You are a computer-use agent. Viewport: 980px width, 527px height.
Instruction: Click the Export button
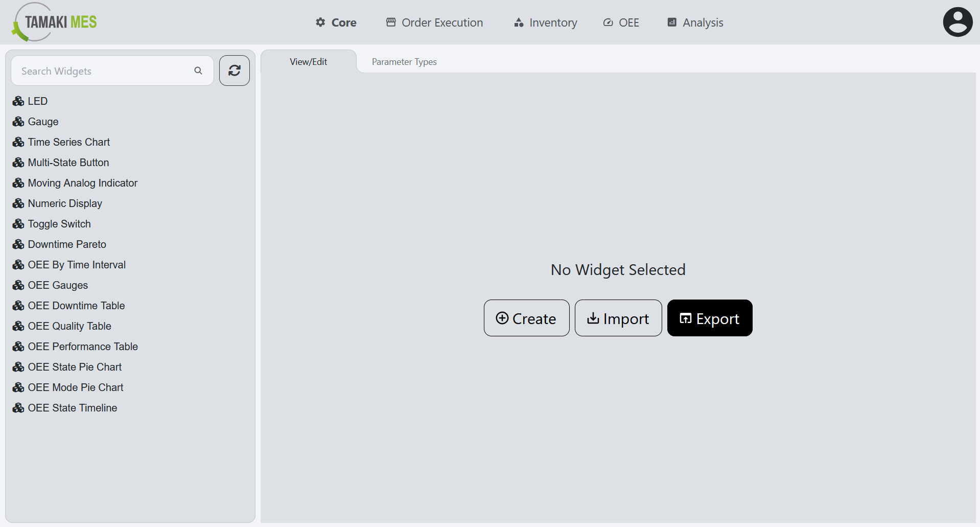click(710, 318)
